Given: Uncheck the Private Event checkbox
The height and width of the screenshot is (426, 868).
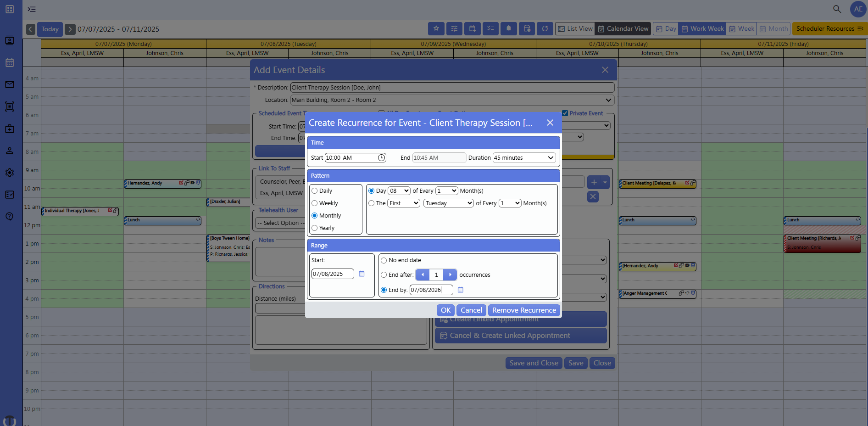Looking at the screenshot, I should [565, 113].
